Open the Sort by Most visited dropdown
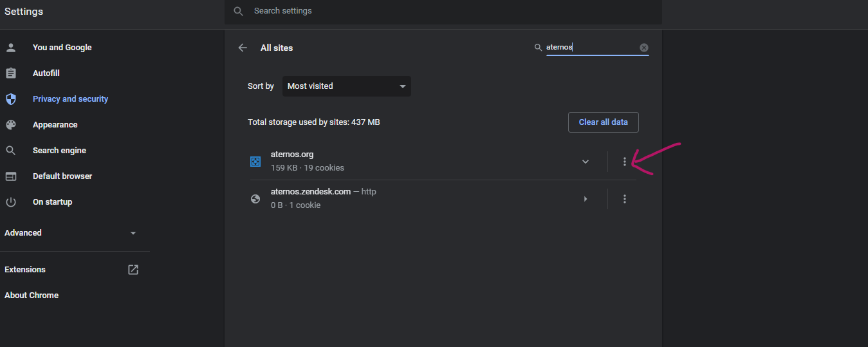 tap(346, 86)
